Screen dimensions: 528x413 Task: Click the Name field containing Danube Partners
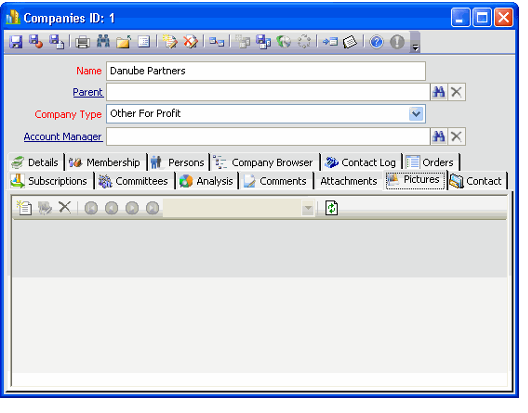(x=266, y=71)
